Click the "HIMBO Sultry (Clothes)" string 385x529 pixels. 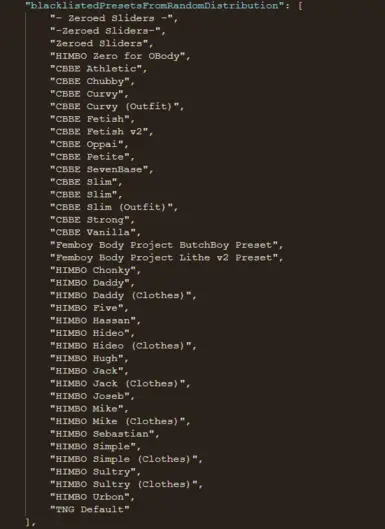[x=126, y=484]
